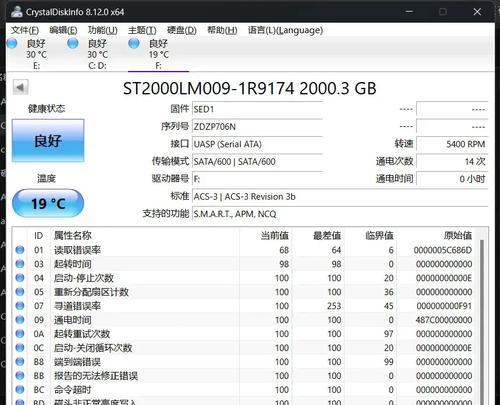Click status icon of row B8 端到端错误
The width and height of the screenshot is (500, 405).
[x=20, y=362]
